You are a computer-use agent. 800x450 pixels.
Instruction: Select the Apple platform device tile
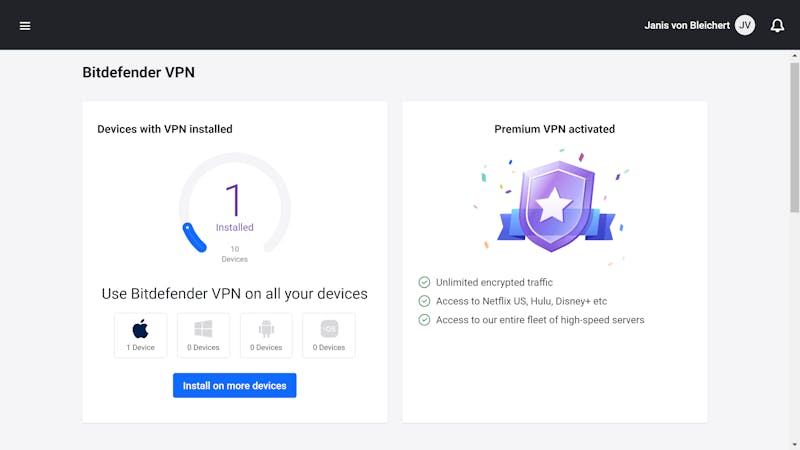(x=140, y=335)
